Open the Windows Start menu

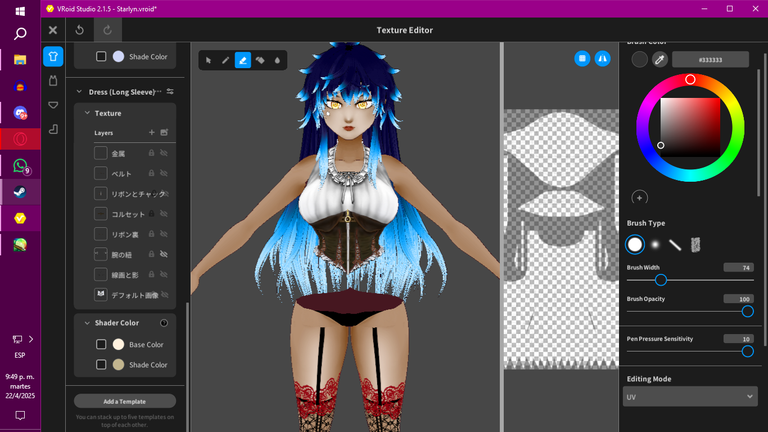click(20, 11)
